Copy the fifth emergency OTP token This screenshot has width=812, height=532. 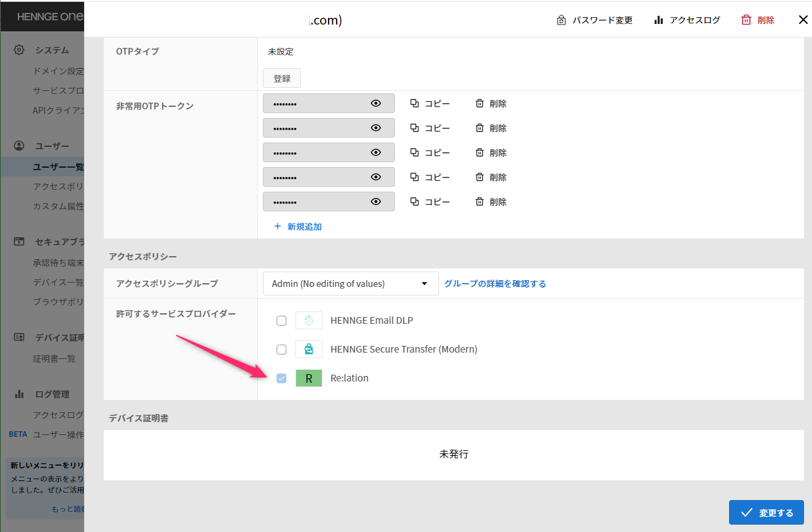point(430,202)
